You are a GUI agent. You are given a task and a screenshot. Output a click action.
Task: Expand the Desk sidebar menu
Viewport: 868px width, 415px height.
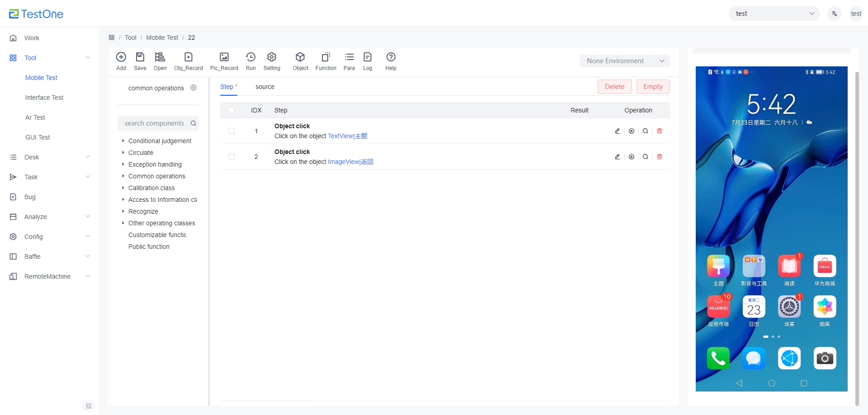pyautogui.click(x=50, y=157)
